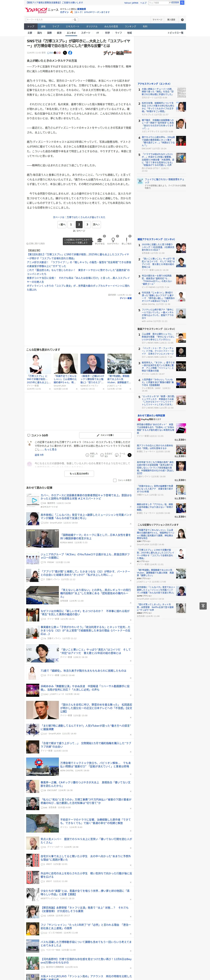Open マイページ link
The image size is (210, 980).
pyautogui.click(x=157, y=19)
